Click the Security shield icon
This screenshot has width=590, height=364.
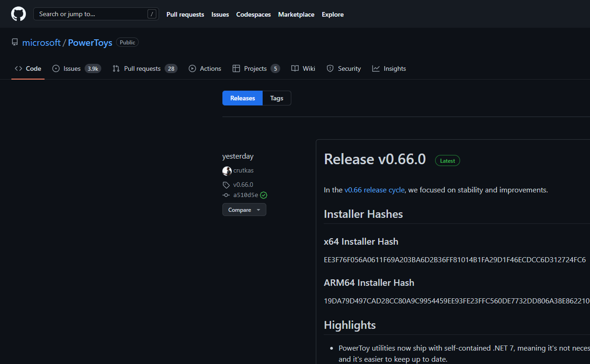tap(330, 68)
